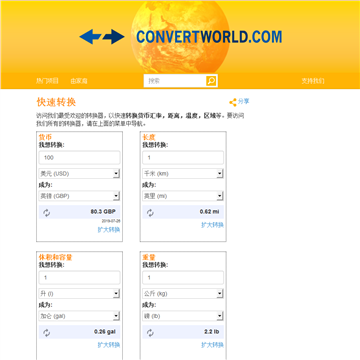Click the 体积和容量 converter heading
The height and width of the screenshot is (360, 360).
pos(55,257)
